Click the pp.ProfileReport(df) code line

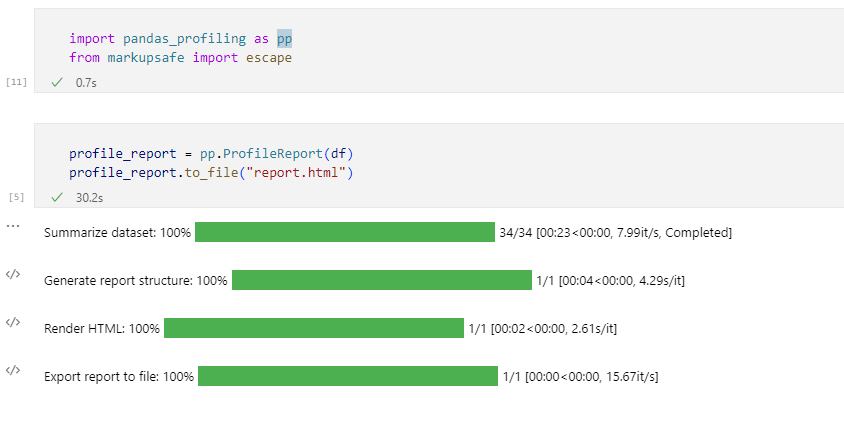[x=211, y=153]
